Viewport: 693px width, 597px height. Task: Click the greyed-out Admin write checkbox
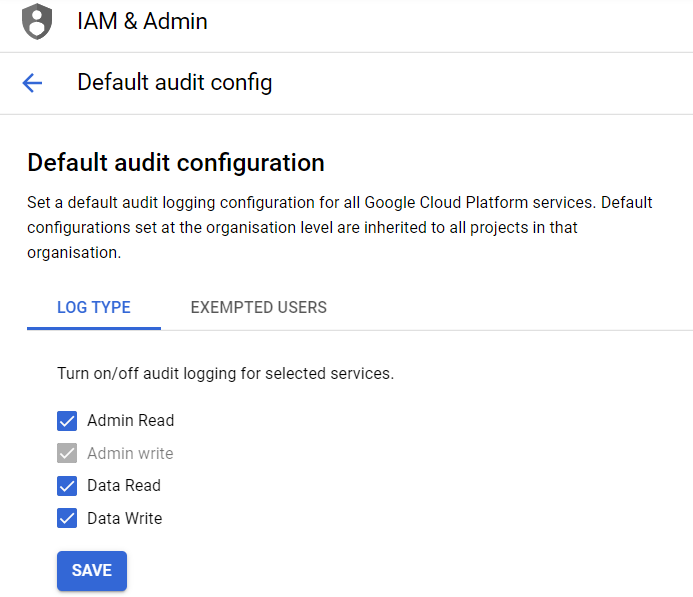[x=67, y=453]
